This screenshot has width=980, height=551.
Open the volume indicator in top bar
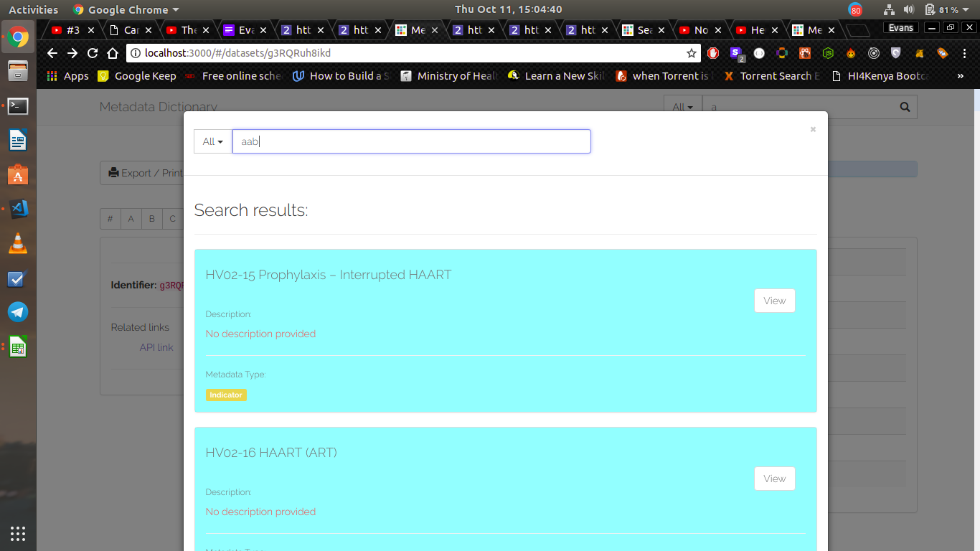909,9
